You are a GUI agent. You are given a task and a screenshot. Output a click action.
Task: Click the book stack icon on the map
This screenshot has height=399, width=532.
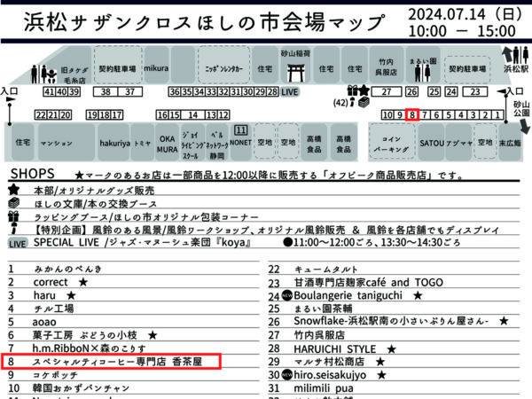pyautogui.click(x=364, y=102)
